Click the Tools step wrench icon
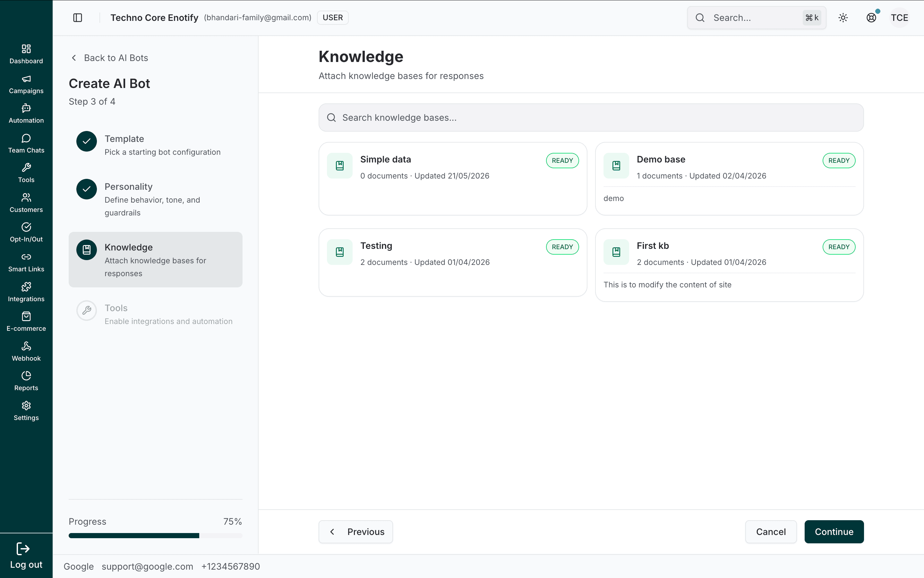924x578 pixels. pos(87,311)
